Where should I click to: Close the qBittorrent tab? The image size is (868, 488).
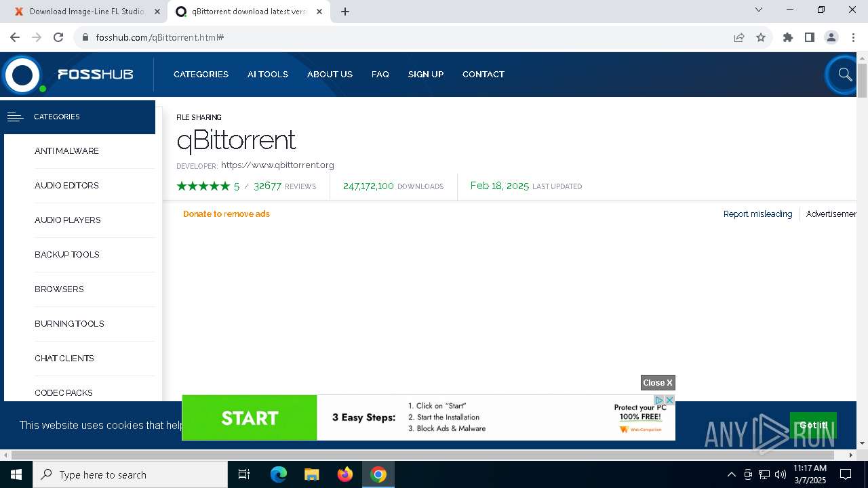[319, 12]
